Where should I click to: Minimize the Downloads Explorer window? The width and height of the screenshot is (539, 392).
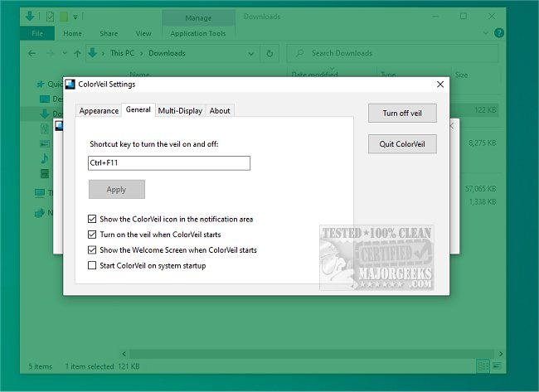point(435,16)
